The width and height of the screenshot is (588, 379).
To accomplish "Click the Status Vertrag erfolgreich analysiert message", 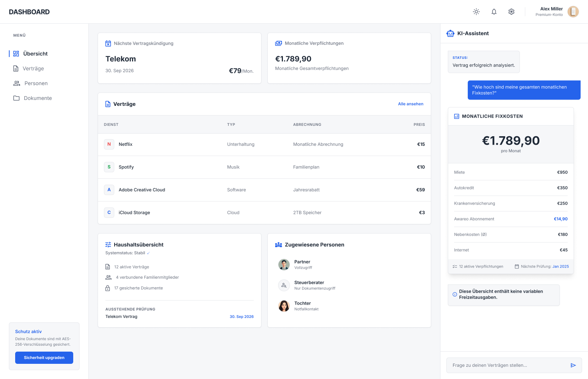I will pyautogui.click(x=484, y=62).
